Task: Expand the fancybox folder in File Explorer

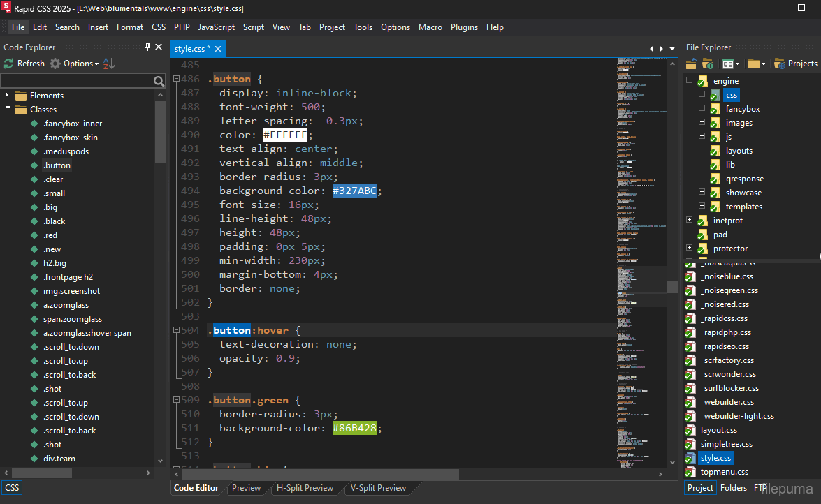Action: [702, 109]
